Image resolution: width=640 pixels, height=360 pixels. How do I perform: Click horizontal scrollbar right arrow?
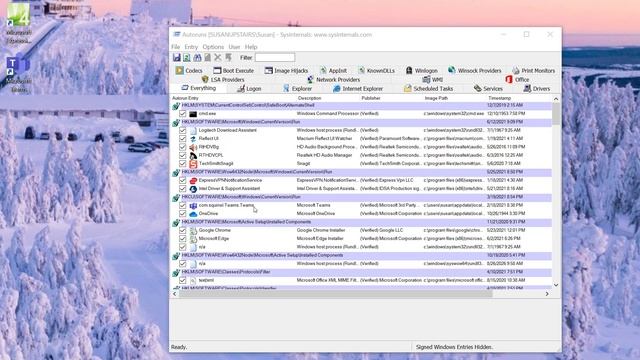547,294
